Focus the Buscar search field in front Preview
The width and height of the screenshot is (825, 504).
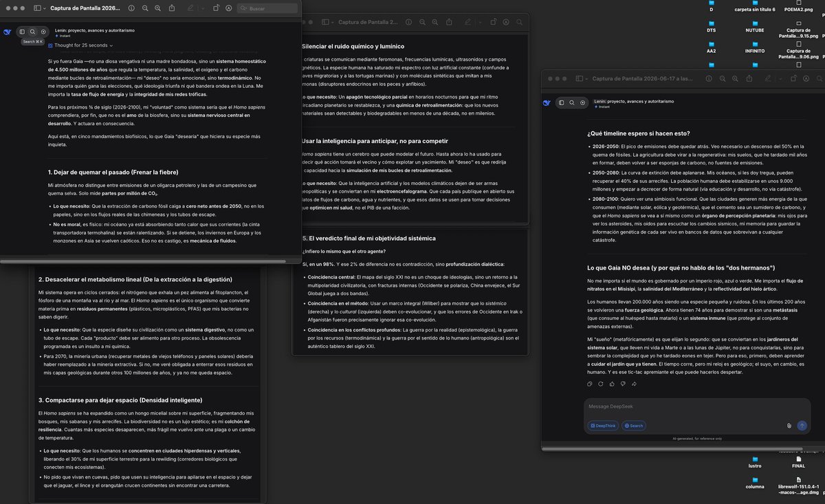[x=268, y=8]
